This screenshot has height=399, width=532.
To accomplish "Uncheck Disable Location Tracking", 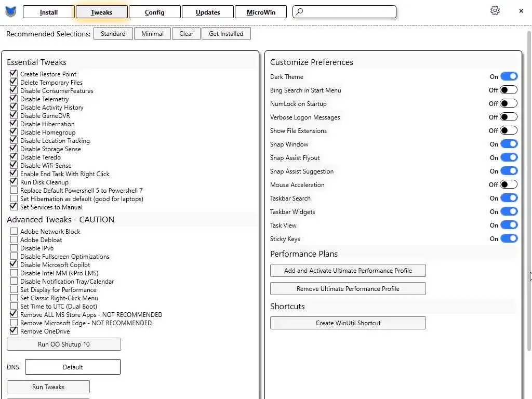I will click(x=14, y=140).
